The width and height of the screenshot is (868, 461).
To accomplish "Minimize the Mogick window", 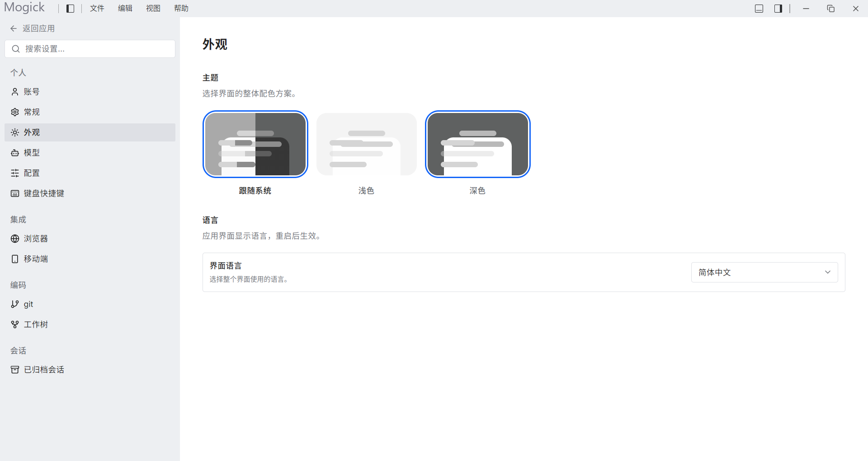I will 806,9.
